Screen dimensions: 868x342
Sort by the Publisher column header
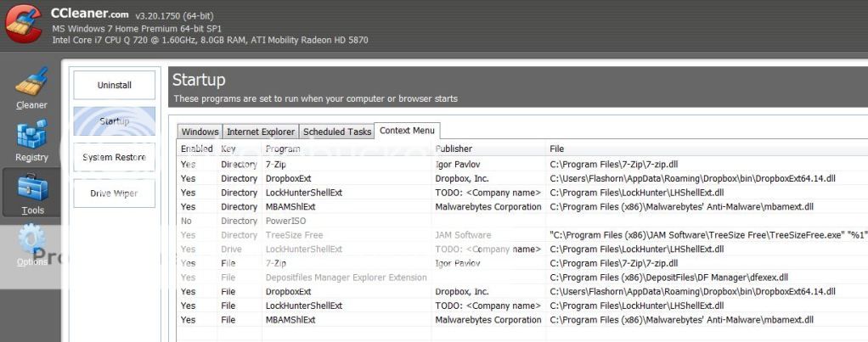488,149
